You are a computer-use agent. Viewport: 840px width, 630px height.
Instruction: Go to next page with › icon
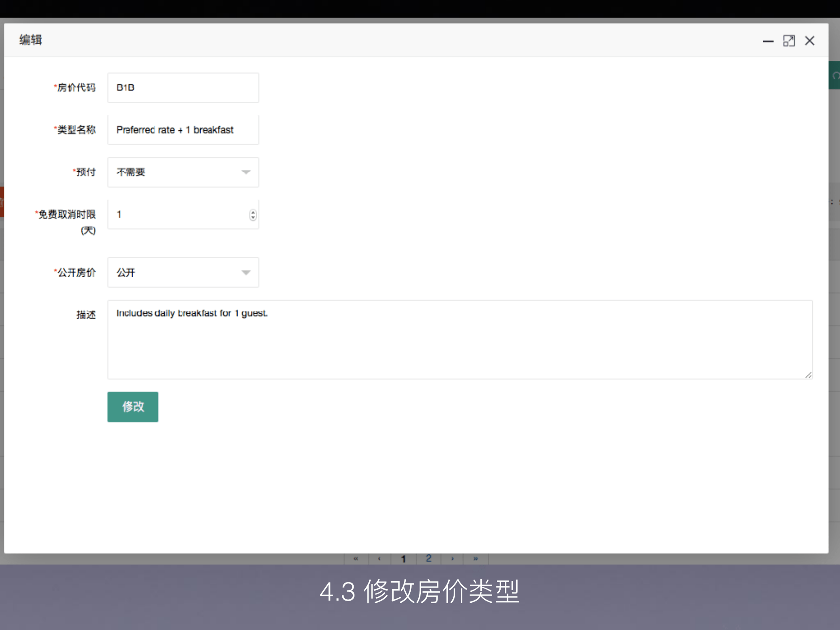point(452,559)
